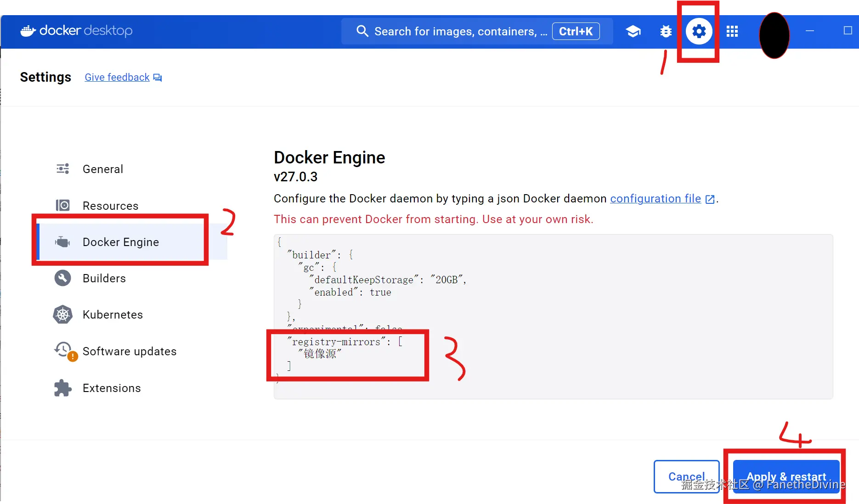Click the search magnifier icon
The image size is (859, 504).
[362, 31]
